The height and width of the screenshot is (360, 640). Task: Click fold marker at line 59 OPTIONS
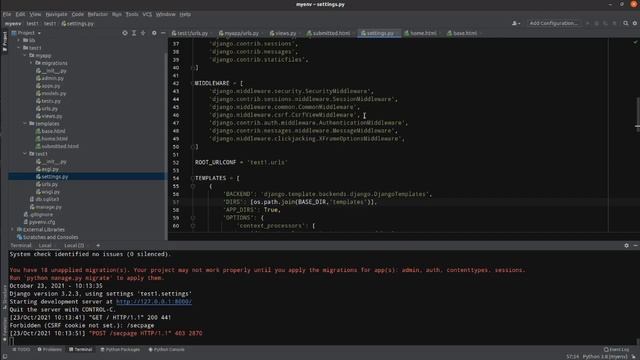[193, 218]
